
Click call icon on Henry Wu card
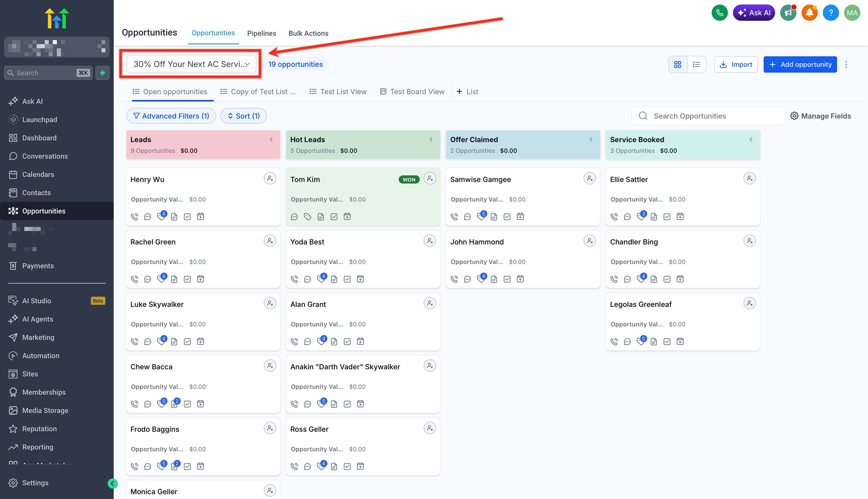[x=134, y=217]
